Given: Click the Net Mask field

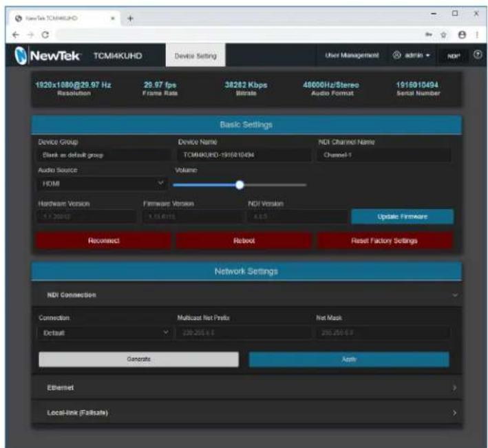Looking at the screenshot, I should click(x=383, y=332).
